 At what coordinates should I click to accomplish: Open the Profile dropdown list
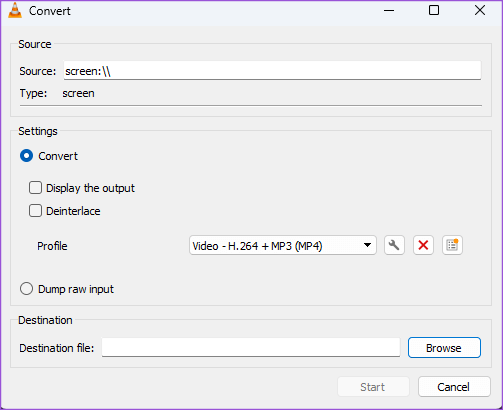[x=283, y=245]
